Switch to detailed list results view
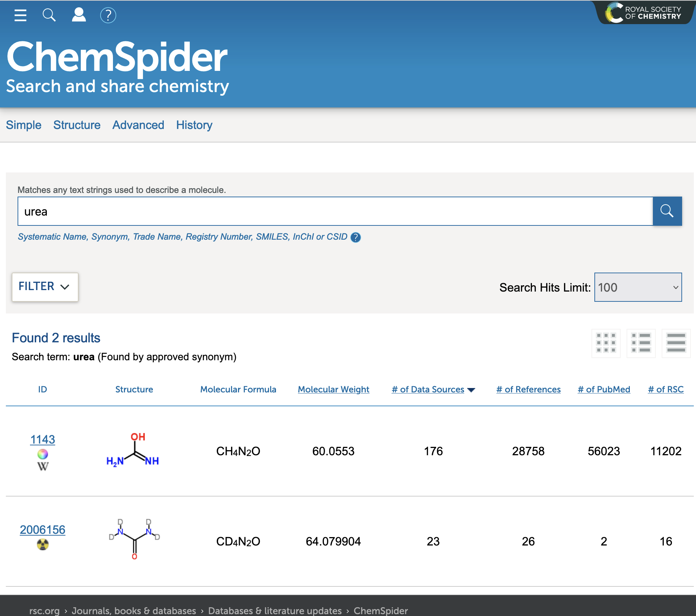The width and height of the screenshot is (696, 616). (641, 343)
